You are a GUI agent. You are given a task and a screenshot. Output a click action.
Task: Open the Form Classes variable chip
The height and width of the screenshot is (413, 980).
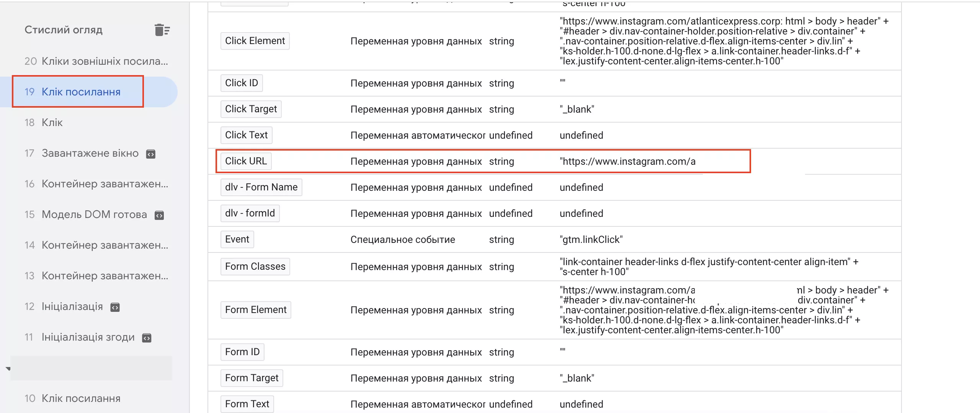pos(255,267)
